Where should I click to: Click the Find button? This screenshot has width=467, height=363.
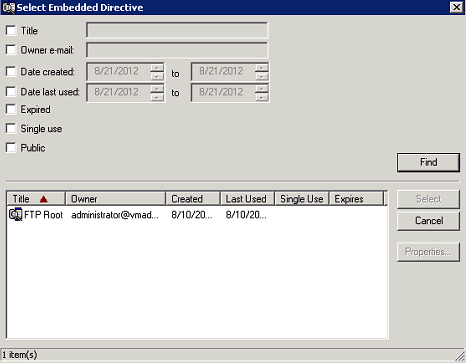(428, 162)
